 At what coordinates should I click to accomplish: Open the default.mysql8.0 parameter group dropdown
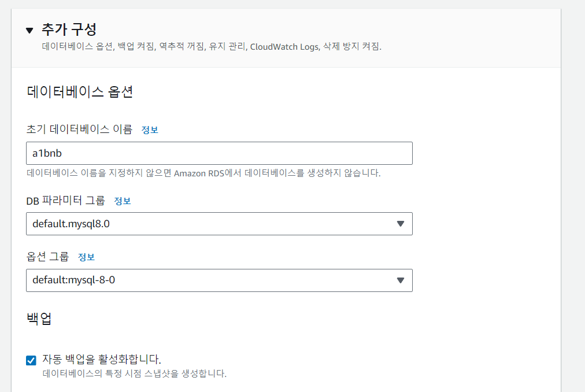(219, 224)
